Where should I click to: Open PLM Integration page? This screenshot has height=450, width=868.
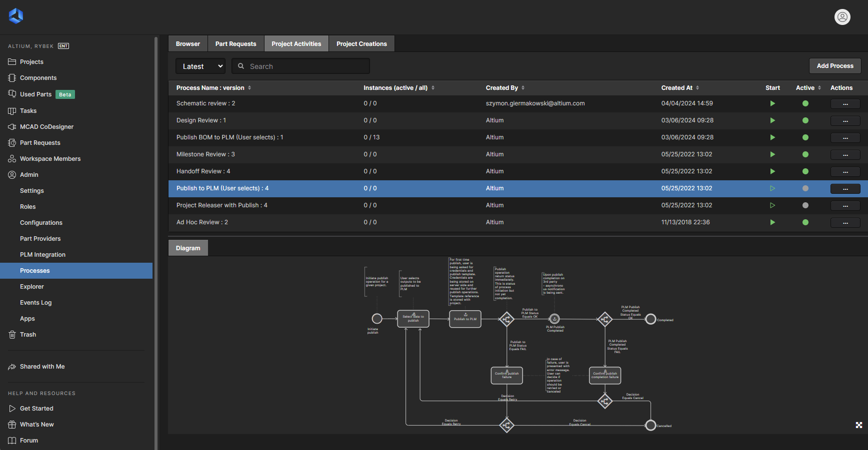(42, 255)
